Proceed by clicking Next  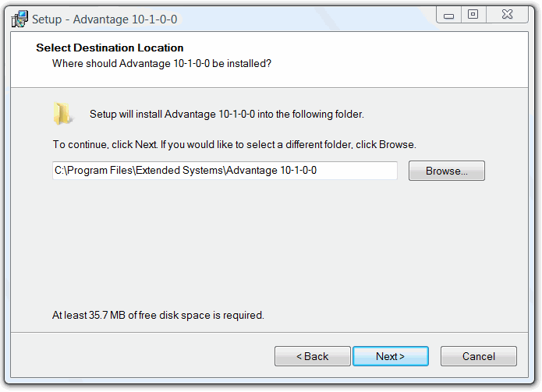(390, 356)
